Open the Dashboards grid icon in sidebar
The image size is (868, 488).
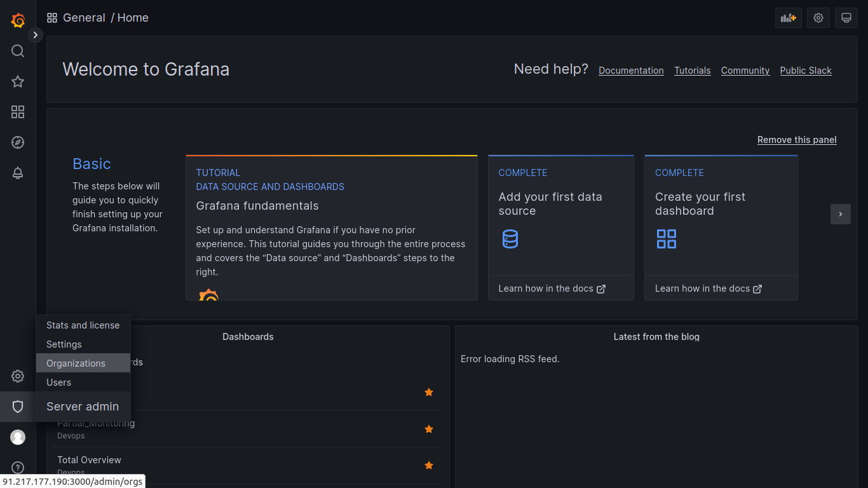coord(18,112)
